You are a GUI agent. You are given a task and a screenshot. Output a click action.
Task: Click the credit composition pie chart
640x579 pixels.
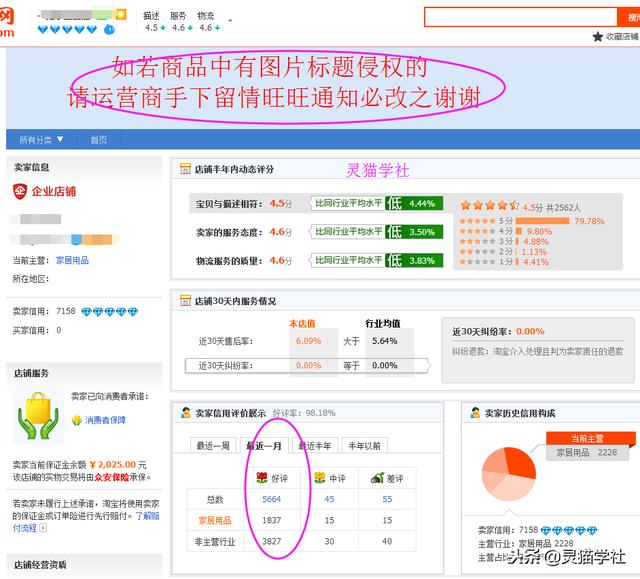509,474
